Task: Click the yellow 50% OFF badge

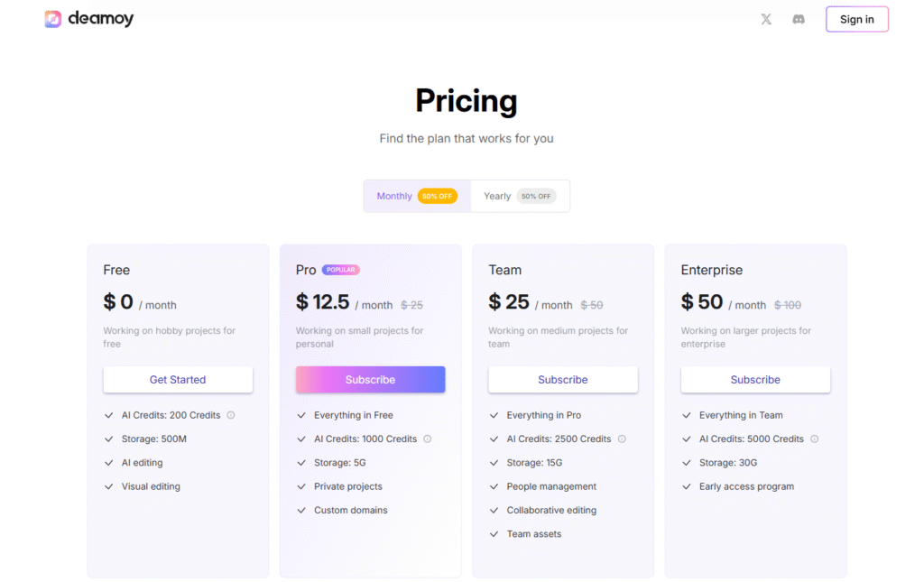Action: 438,196
